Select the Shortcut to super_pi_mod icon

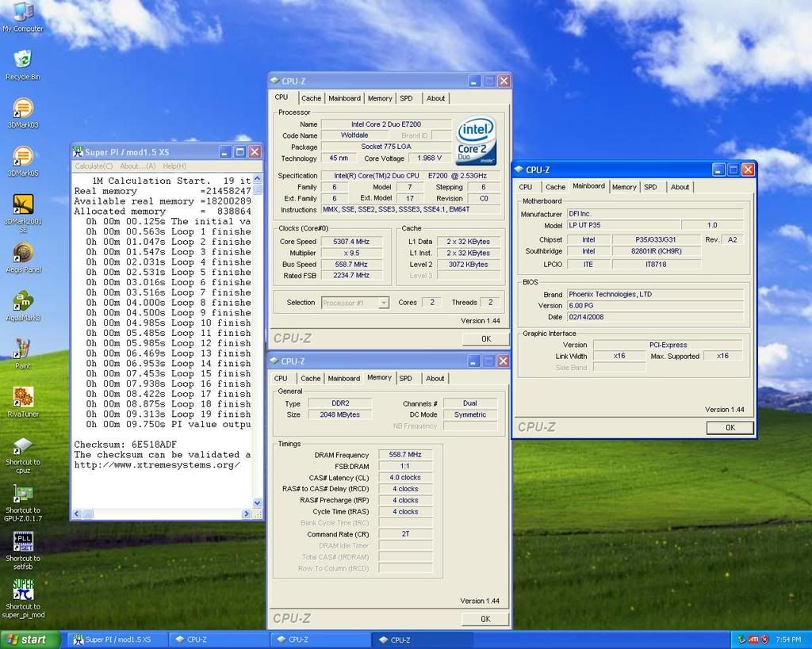click(x=23, y=599)
